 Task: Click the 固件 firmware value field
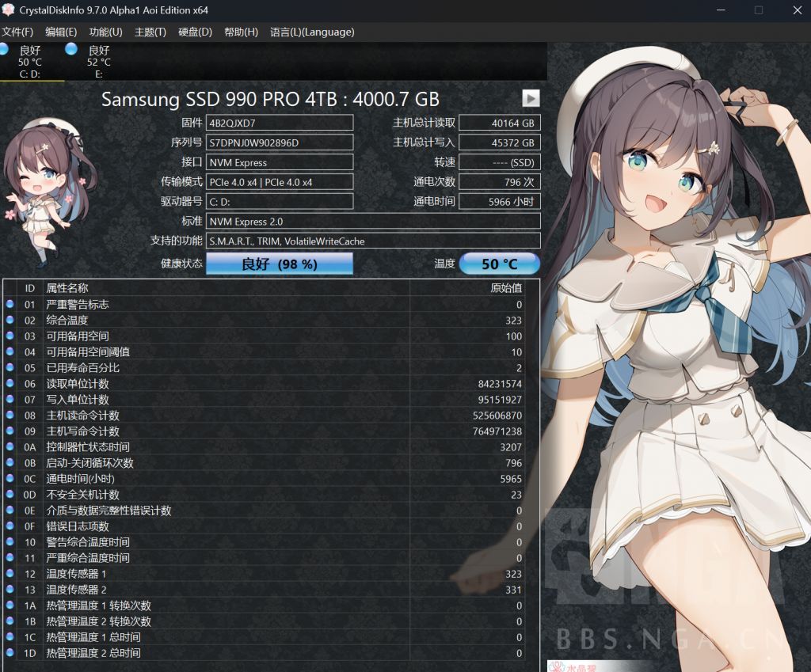279,123
